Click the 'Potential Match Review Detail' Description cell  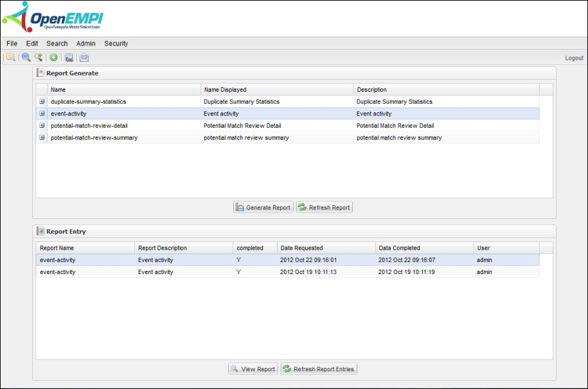pyautogui.click(x=395, y=126)
